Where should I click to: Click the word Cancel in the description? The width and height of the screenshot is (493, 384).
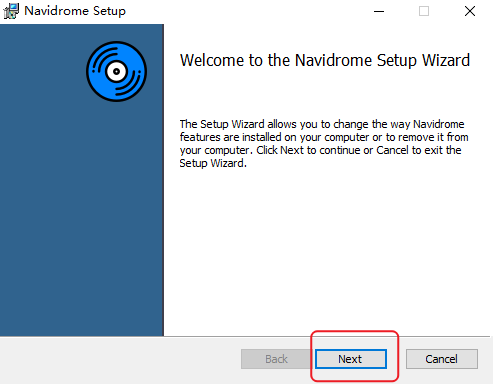(x=392, y=150)
